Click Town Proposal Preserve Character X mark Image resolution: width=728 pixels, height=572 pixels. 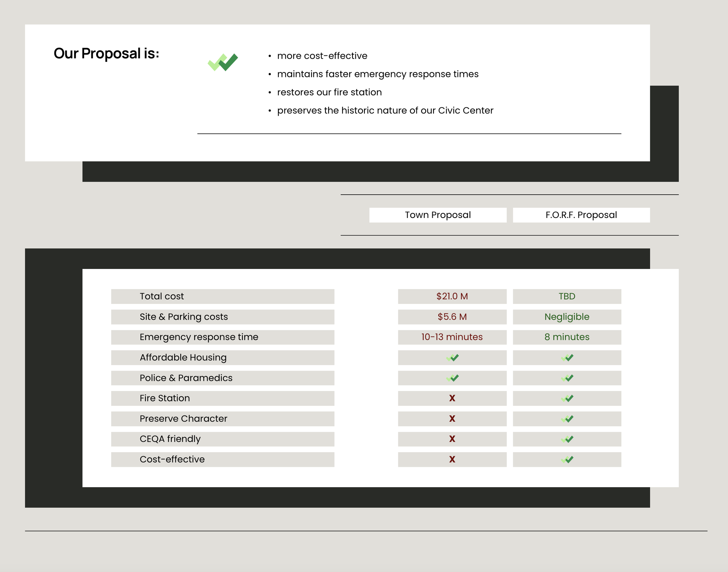pos(452,419)
